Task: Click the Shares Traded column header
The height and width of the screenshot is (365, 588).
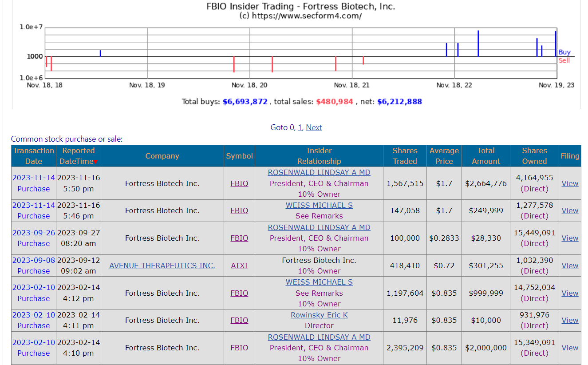Action: tap(405, 156)
